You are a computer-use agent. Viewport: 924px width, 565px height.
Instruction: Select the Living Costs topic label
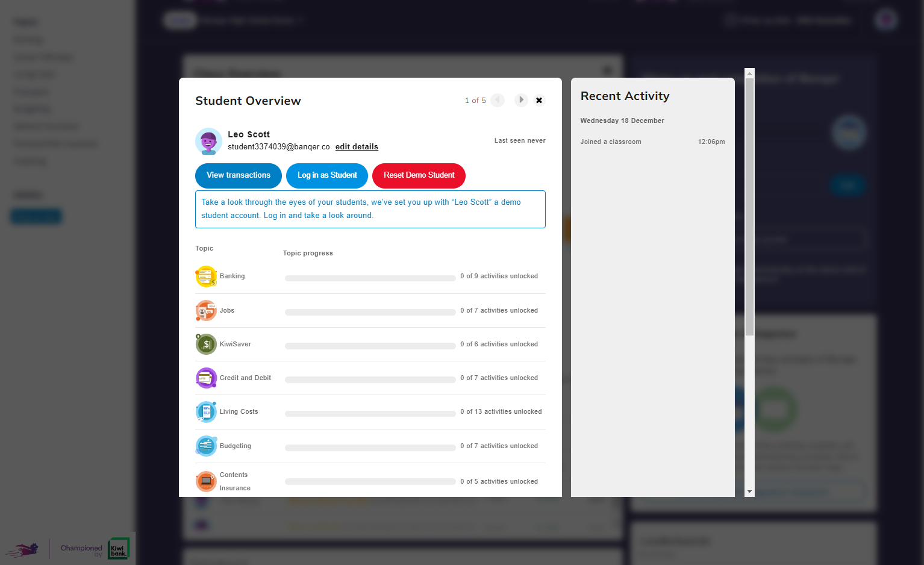coord(239,412)
